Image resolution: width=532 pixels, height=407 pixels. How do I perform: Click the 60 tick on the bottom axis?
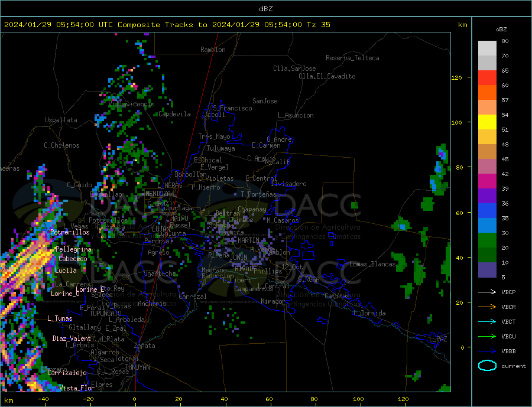tap(269, 399)
